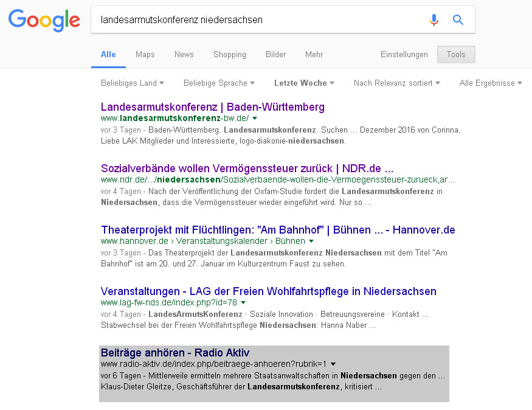Change sorting via Nach Relevanz sortiert dropdown
The width and height of the screenshot is (532, 410).
396,83
